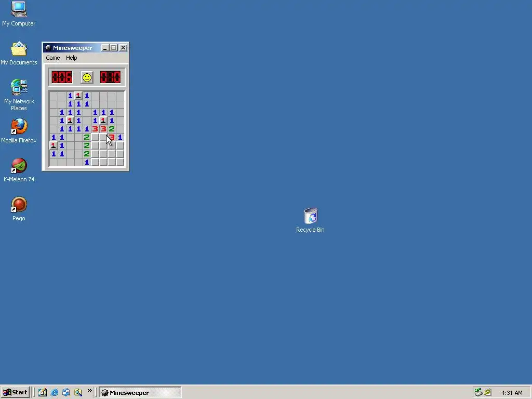
Task: Uncover the cell below the rightmost blue 1
Action: [x=120, y=145]
